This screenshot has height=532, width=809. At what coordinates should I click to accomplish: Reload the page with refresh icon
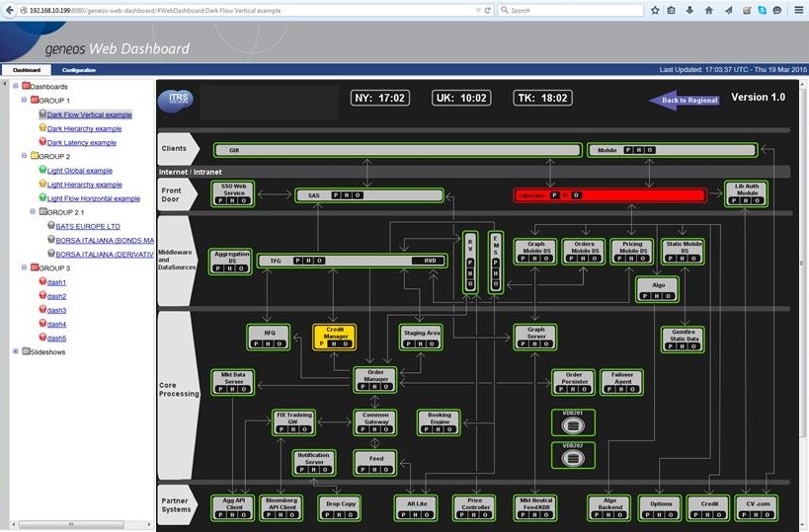pos(489,10)
